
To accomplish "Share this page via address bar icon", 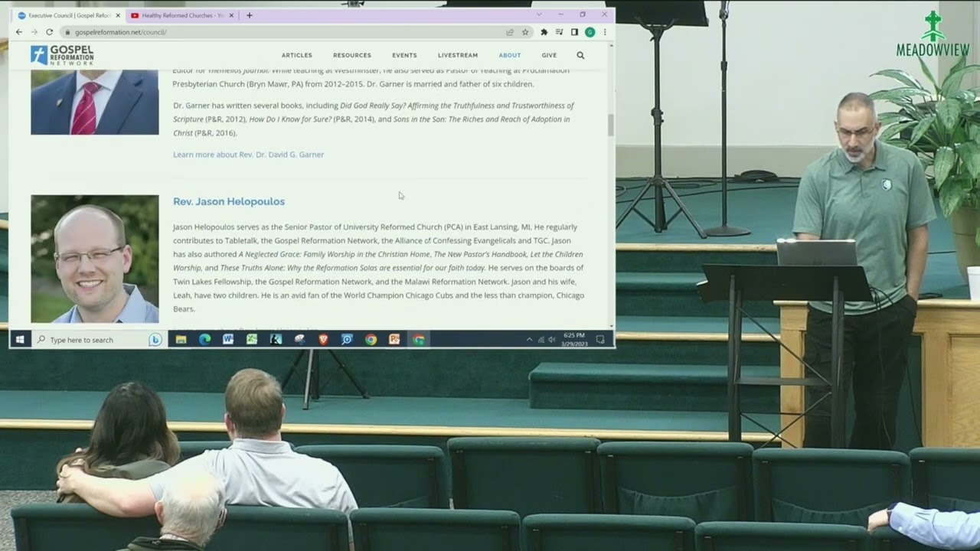I will pos(510,32).
